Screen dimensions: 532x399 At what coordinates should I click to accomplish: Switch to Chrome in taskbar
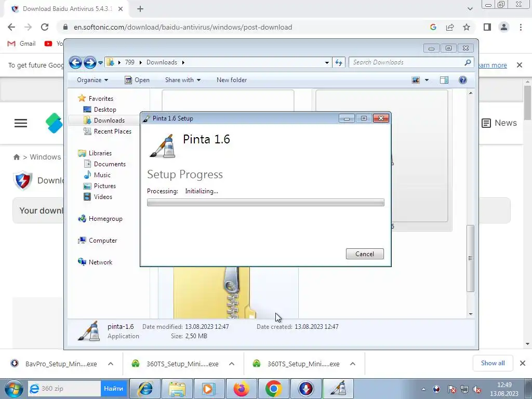point(273,389)
